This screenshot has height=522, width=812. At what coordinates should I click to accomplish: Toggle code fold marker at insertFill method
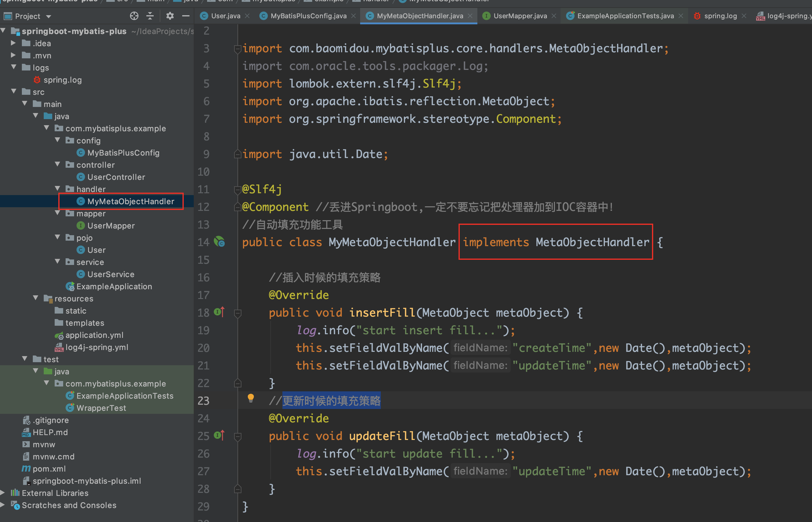tap(237, 313)
